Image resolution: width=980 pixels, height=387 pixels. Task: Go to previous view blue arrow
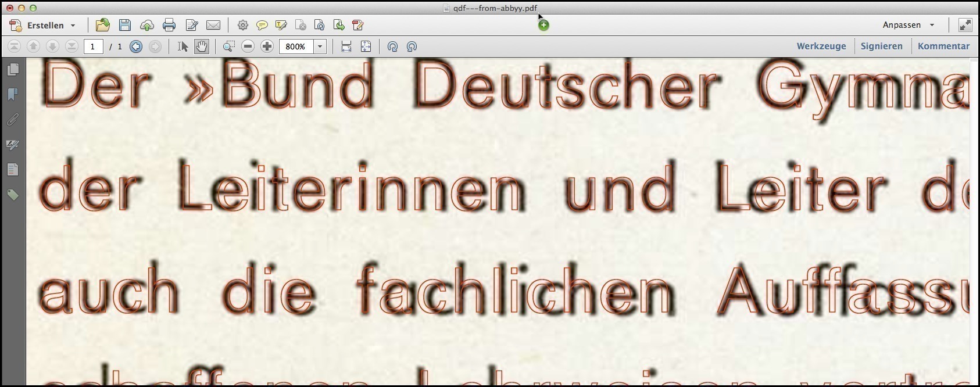coord(136,46)
